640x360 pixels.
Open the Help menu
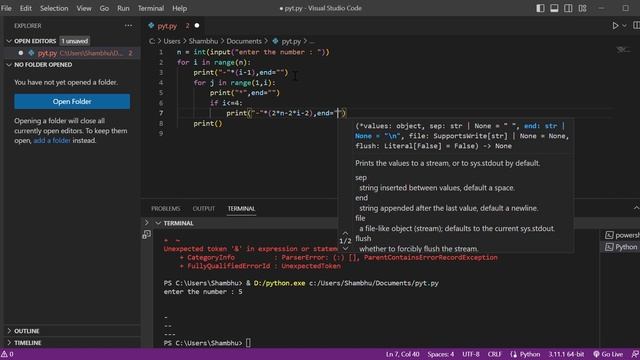coord(179,8)
